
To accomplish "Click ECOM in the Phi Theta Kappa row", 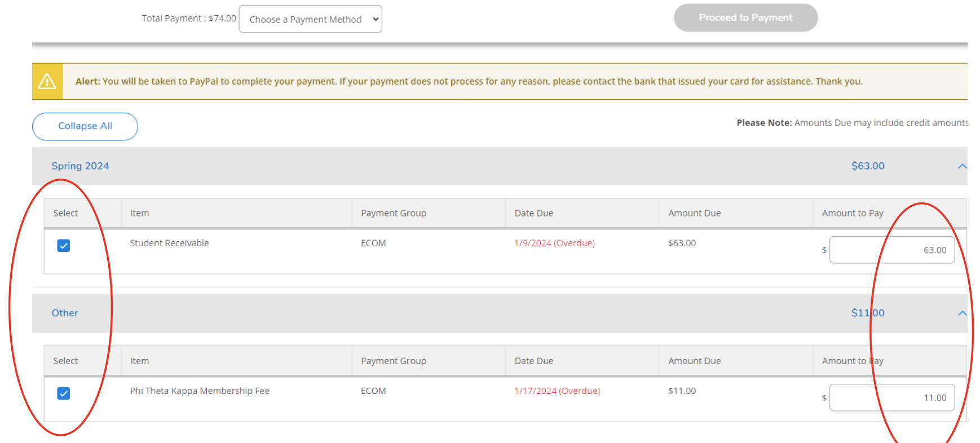I will click(373, 391).
